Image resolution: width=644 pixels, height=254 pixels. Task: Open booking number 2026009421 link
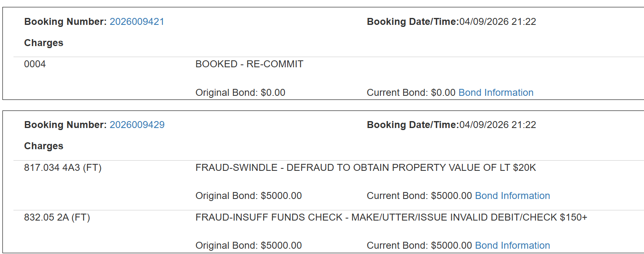pos(137,22)
